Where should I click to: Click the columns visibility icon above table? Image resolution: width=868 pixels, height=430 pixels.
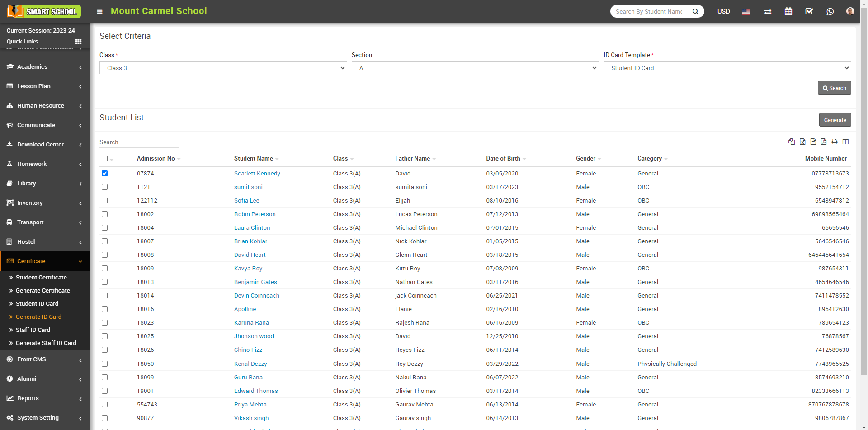click(845, 142)
